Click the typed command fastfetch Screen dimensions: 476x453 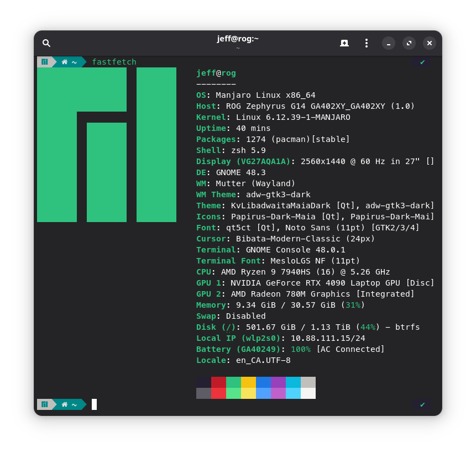point(114,62)
